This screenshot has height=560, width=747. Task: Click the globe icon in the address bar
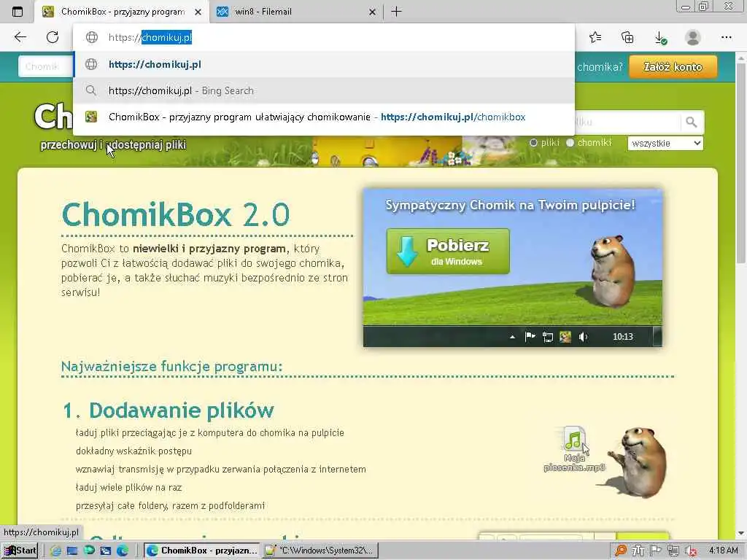tap(91, 37)
